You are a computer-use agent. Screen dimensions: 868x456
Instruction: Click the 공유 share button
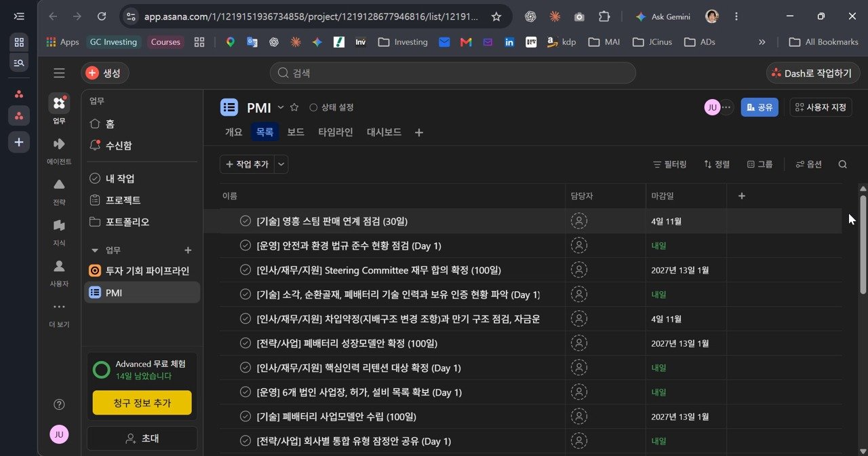[x=759, y=107]
